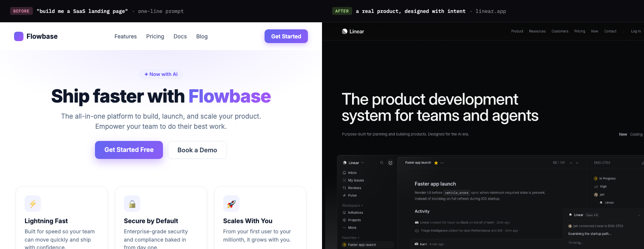Viewport: 644px width, 249px height.
Task: Click the vehicle_state code snippet
Action: tap(456, 193)
